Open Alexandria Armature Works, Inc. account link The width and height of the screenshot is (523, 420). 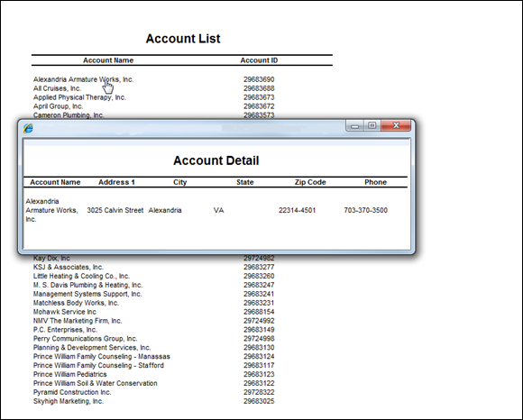click(x=83, y=79)
